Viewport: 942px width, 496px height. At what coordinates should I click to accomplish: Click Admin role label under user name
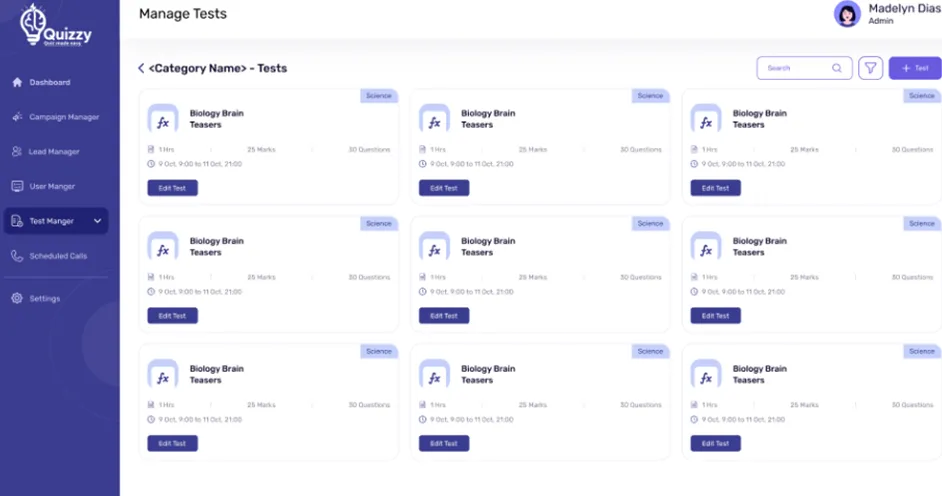click(x=881, y=21)
